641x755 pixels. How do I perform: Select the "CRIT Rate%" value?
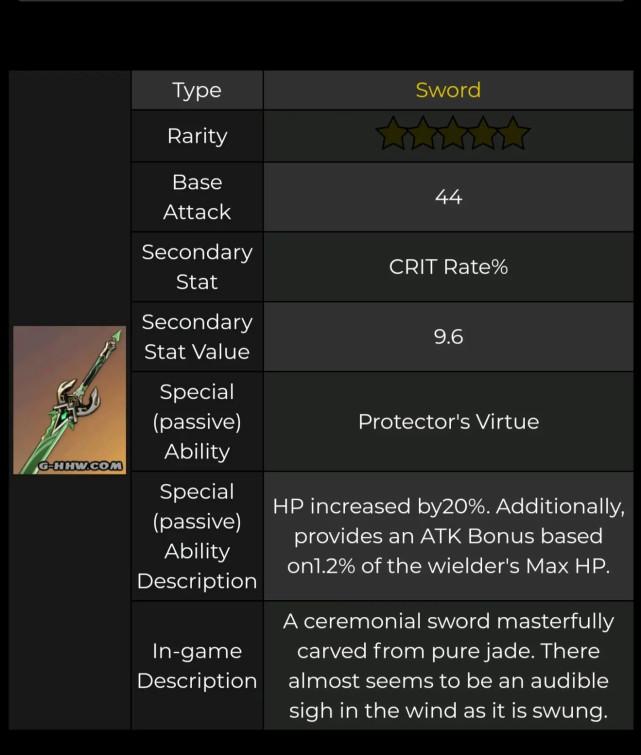448,267
